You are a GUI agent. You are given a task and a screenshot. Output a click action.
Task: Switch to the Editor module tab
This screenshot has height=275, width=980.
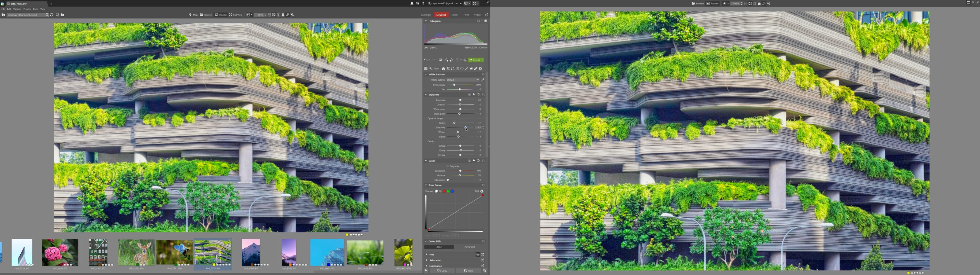point(454,15)
